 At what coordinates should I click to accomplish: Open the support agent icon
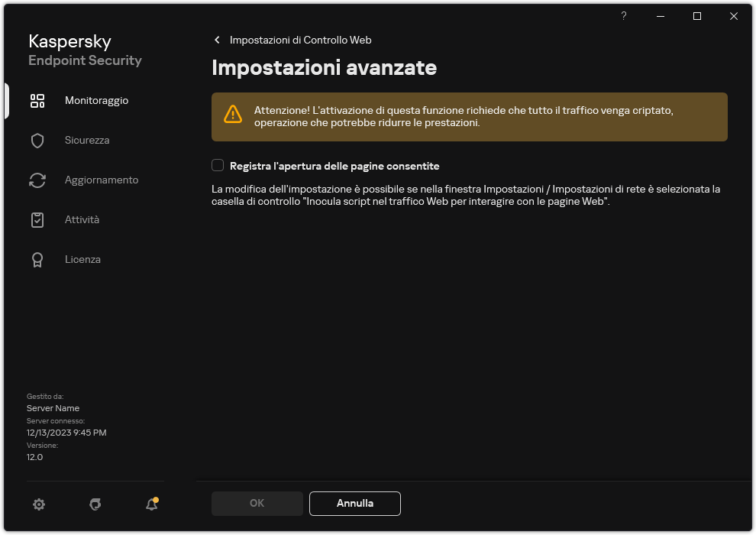pyautogui.click(x=95, y=504)
